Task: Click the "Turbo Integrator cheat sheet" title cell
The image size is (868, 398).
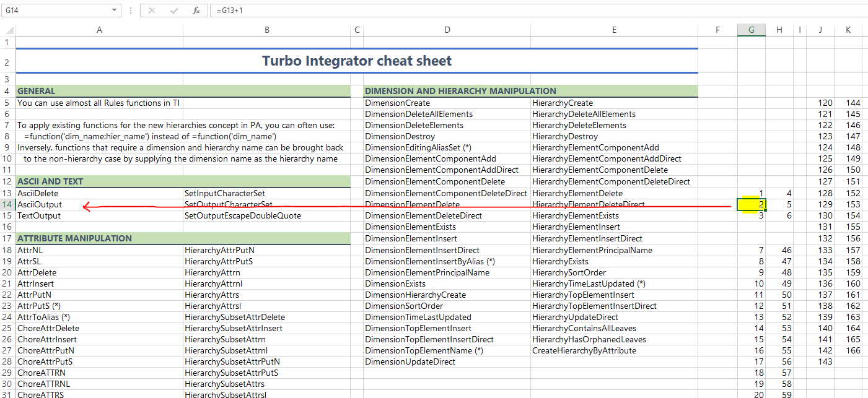Action: click(x=357, y=61)
